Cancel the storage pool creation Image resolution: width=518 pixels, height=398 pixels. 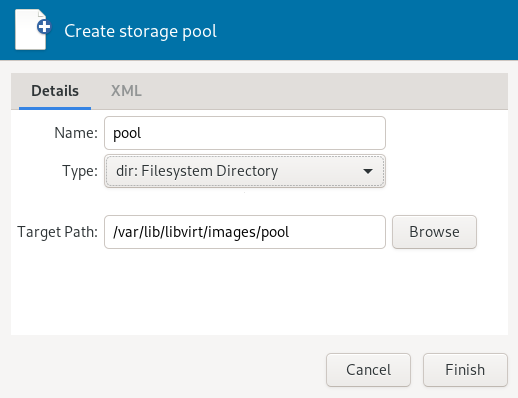(368, 370)
